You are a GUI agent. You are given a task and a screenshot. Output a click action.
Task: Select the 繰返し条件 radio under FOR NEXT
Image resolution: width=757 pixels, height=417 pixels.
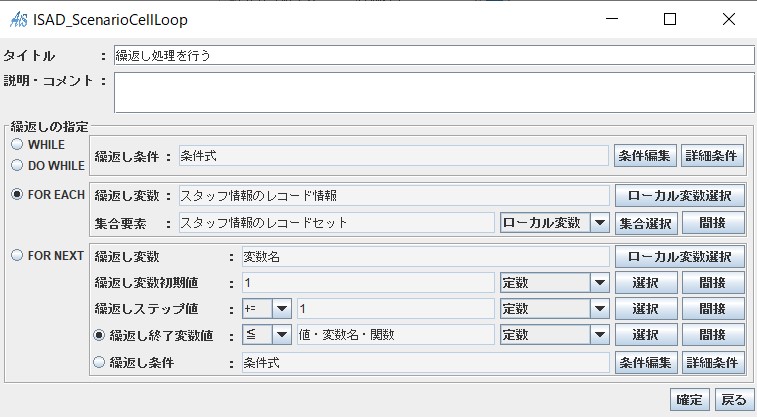99,362
